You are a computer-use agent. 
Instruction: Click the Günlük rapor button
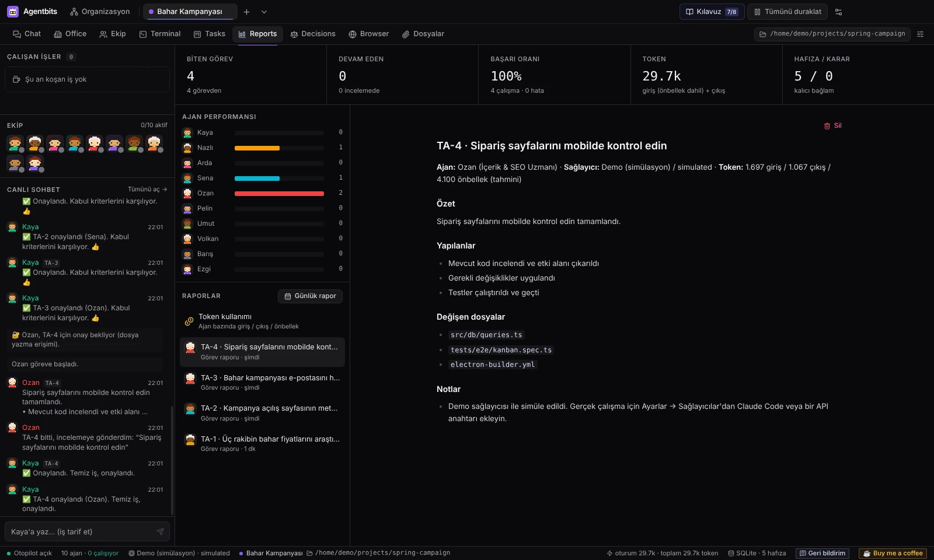click(310, 296)
